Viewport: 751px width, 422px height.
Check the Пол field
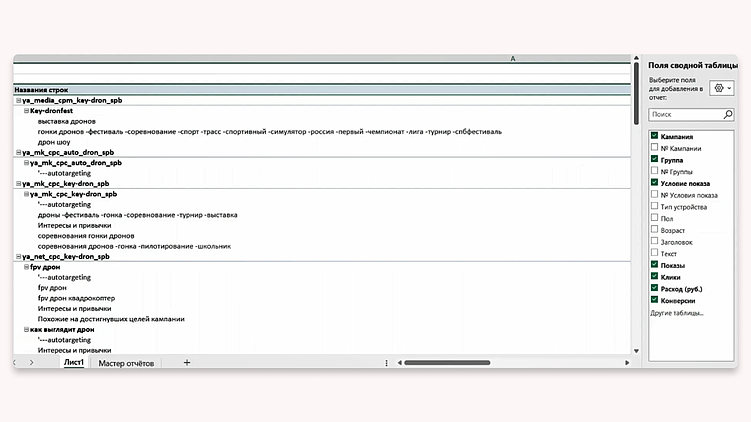(x=654, y=218)
